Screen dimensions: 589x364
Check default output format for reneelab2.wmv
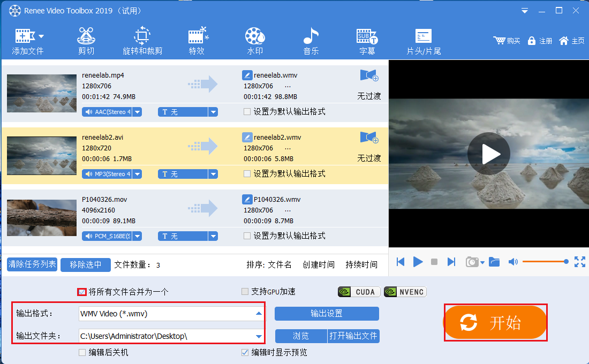[x=247, y=173]
